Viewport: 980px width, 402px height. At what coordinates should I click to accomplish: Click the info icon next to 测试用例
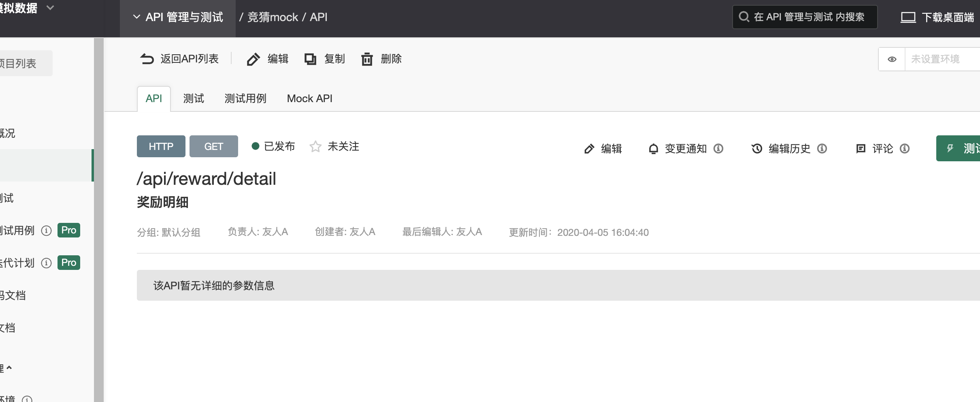tap(47, 230)
